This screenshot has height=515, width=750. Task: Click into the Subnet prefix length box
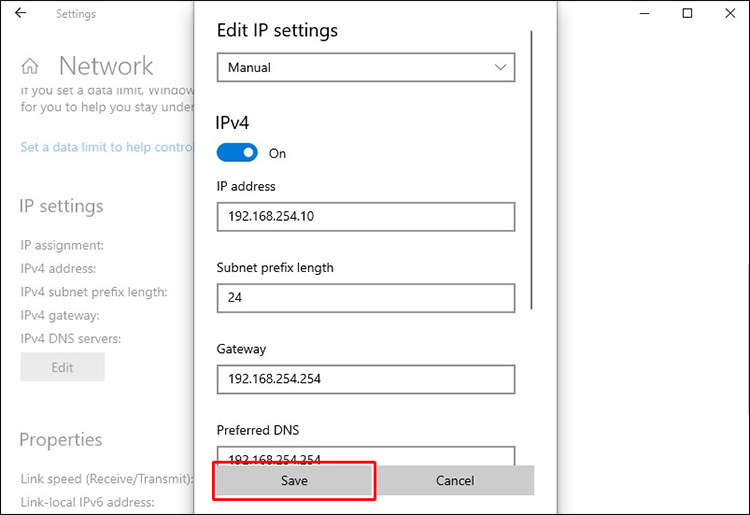coord(365,298)
